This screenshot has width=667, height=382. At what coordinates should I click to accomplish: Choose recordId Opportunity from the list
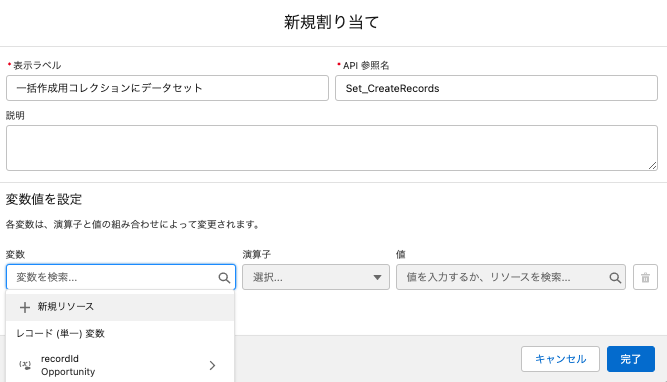(120, 365)
